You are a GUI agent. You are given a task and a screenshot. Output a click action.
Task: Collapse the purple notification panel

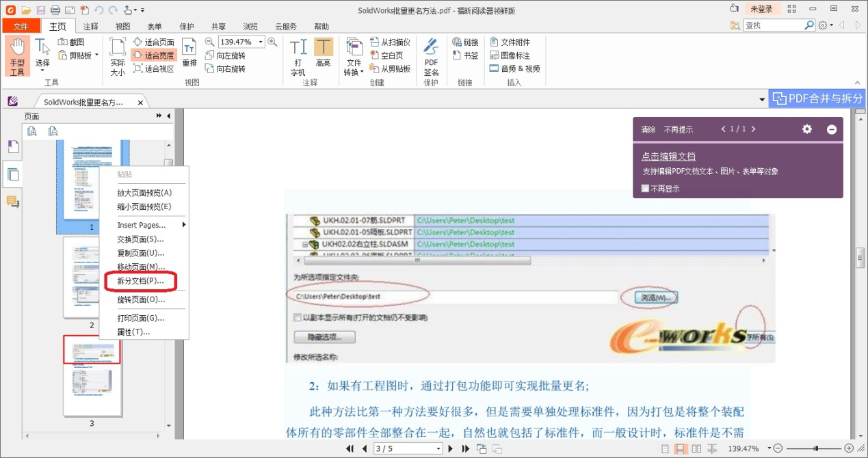click(832, 129)
